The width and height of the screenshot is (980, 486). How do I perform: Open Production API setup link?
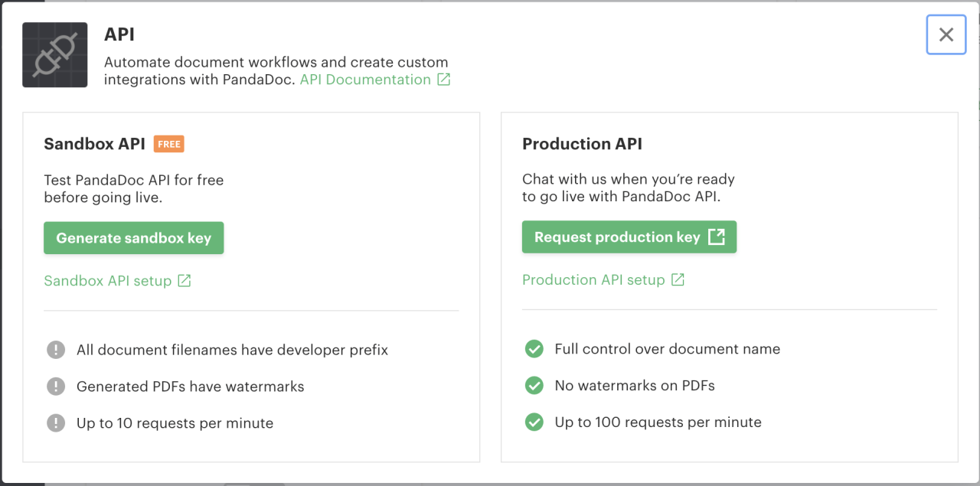(x=593, y=280)
